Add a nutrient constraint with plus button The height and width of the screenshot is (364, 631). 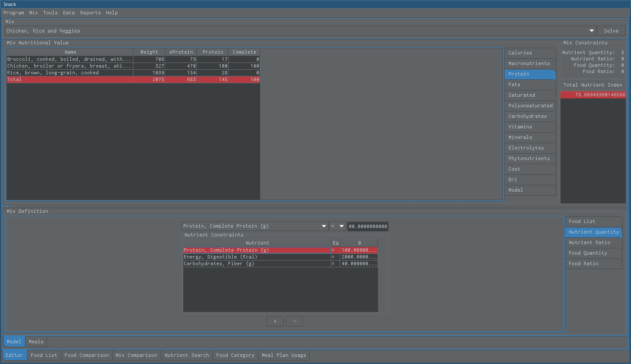coord(275,321)
